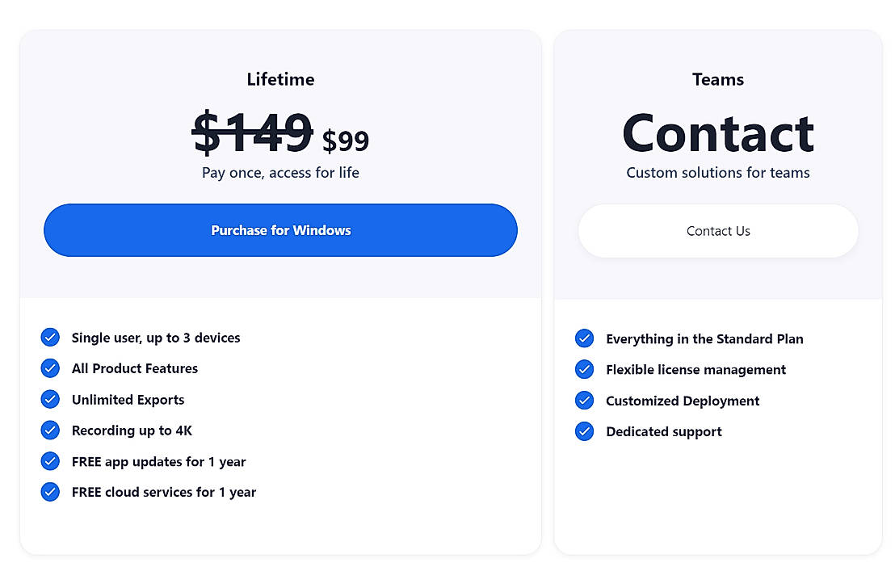Screen dimensions: 895x588
Task: Click checkmark icon next to Recording up to 4K
Action: pyautogui.click(x=50, y=430)
